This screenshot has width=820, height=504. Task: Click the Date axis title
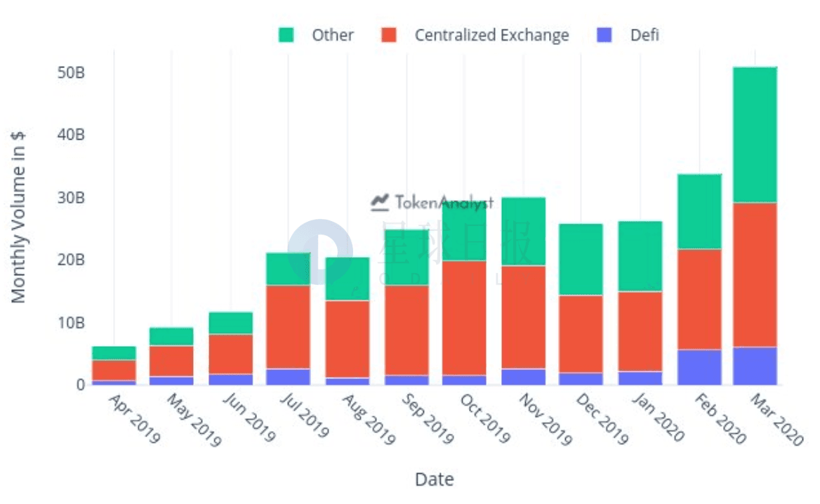(x=434, y=479)
